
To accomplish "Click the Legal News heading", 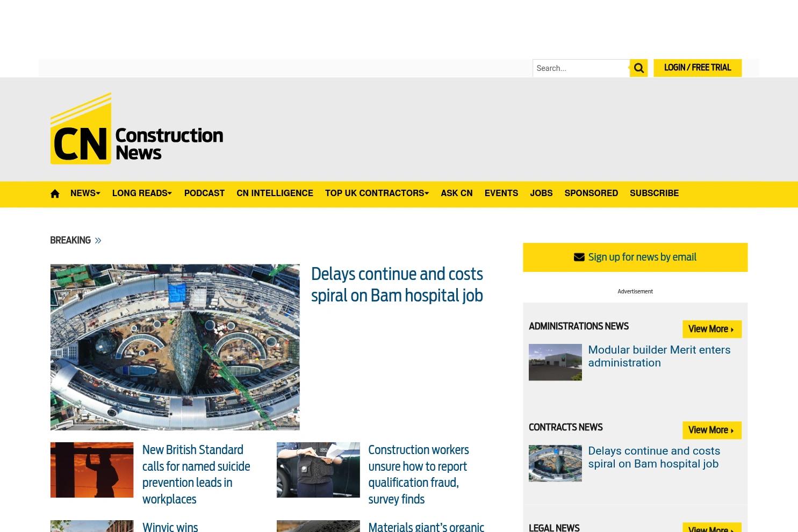I will (554, 528).
